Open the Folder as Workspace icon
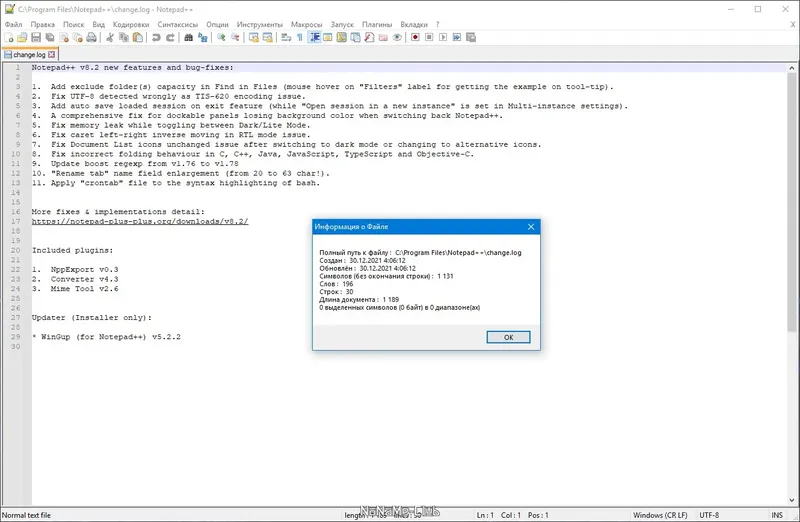This screenshot has height=522, width=800. (x=383, y=37)
